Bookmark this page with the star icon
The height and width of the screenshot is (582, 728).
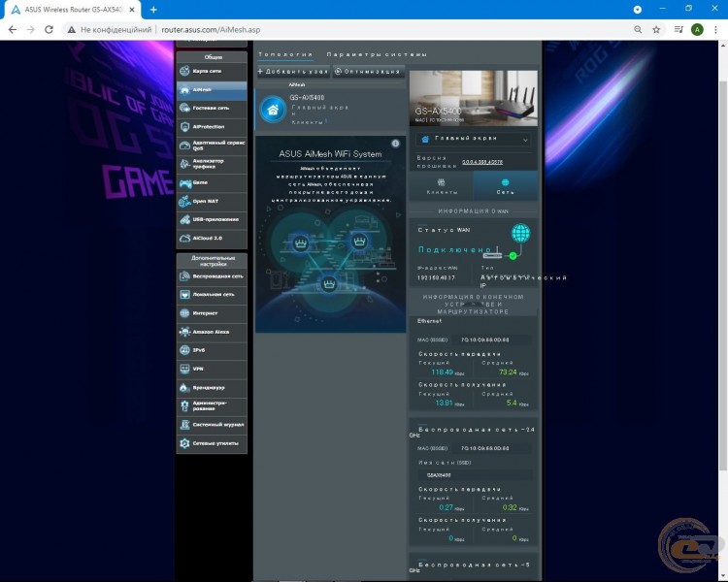point(656,30)
